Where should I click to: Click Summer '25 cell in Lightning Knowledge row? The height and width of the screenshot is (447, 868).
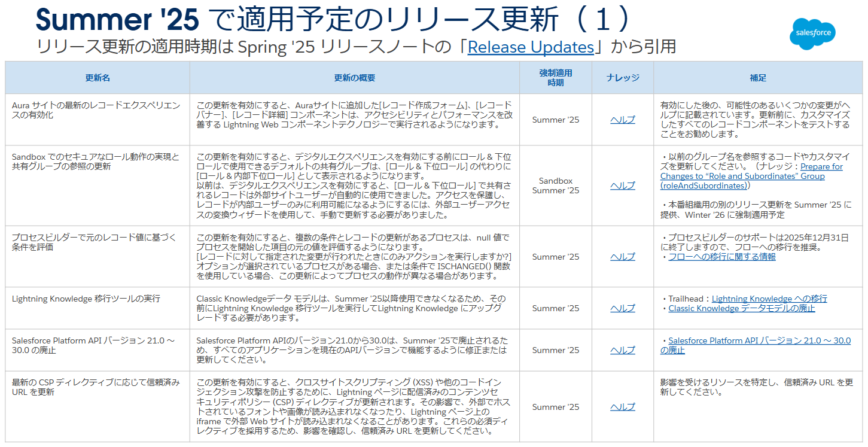pos(556,308)
